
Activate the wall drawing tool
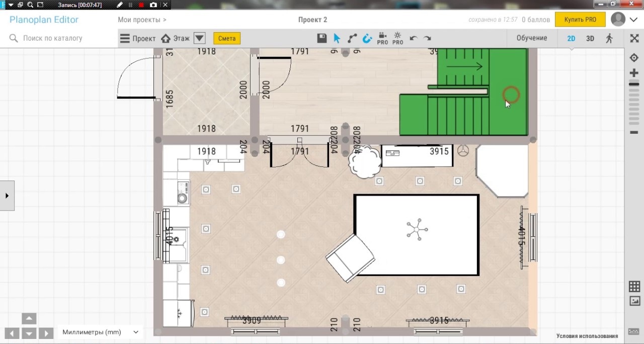(x=352, y=38)
